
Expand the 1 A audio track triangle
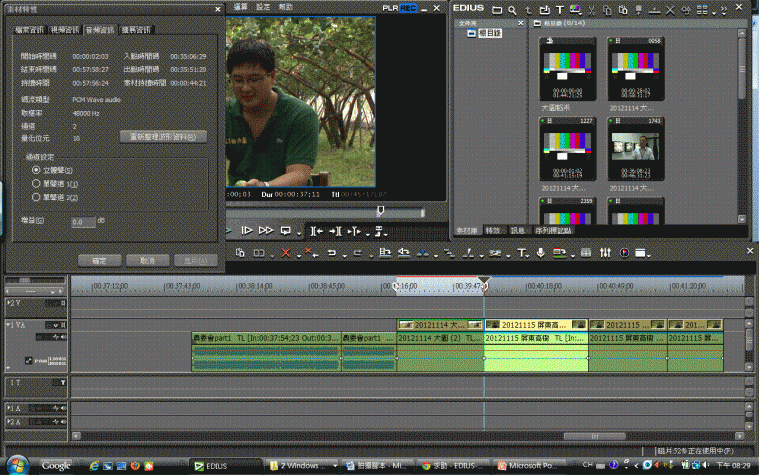pyautogui.click(x=10, y=408)
